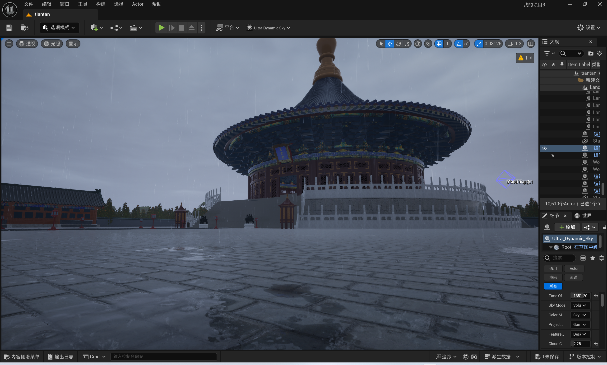Open the Add content to project dropdown
This screenshot has height=365, width=607.
[x=96, y=28]
